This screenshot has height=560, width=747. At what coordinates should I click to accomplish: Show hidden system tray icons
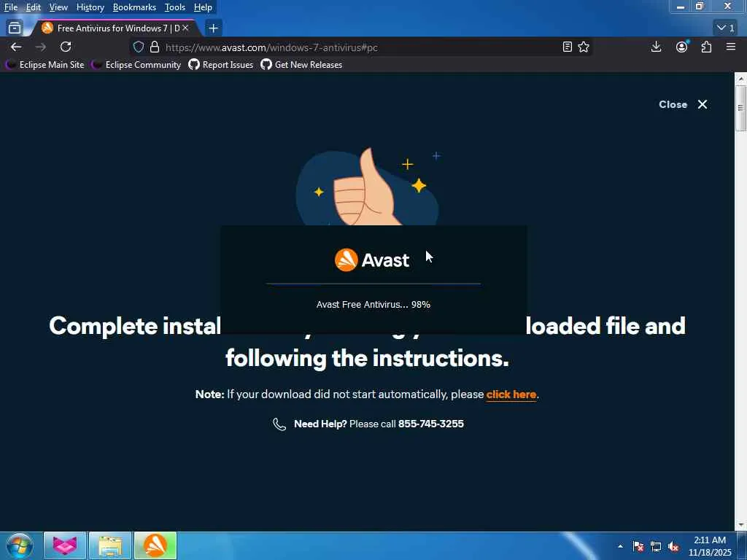620,546
